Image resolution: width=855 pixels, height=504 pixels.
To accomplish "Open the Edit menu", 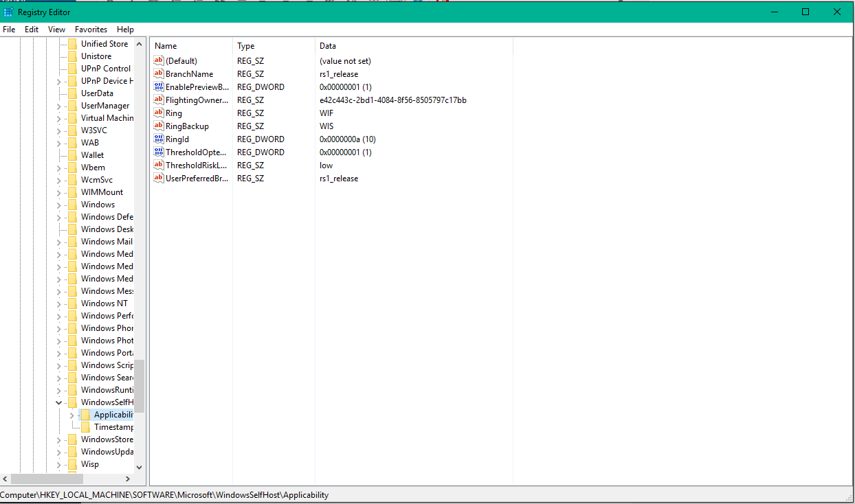I will click(32, 30).
